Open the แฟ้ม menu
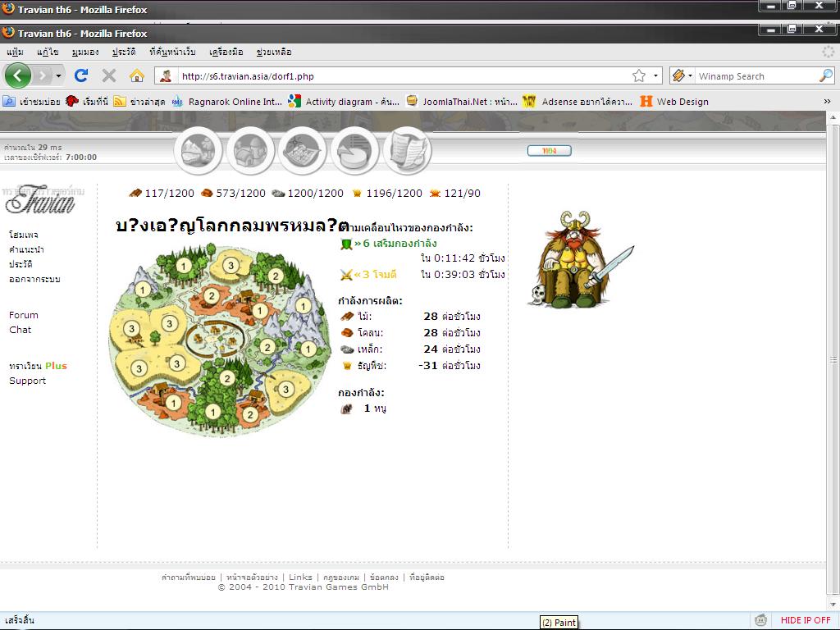This screenshot has width=840, height=630. pyautogui.click(x=15, y=52)
